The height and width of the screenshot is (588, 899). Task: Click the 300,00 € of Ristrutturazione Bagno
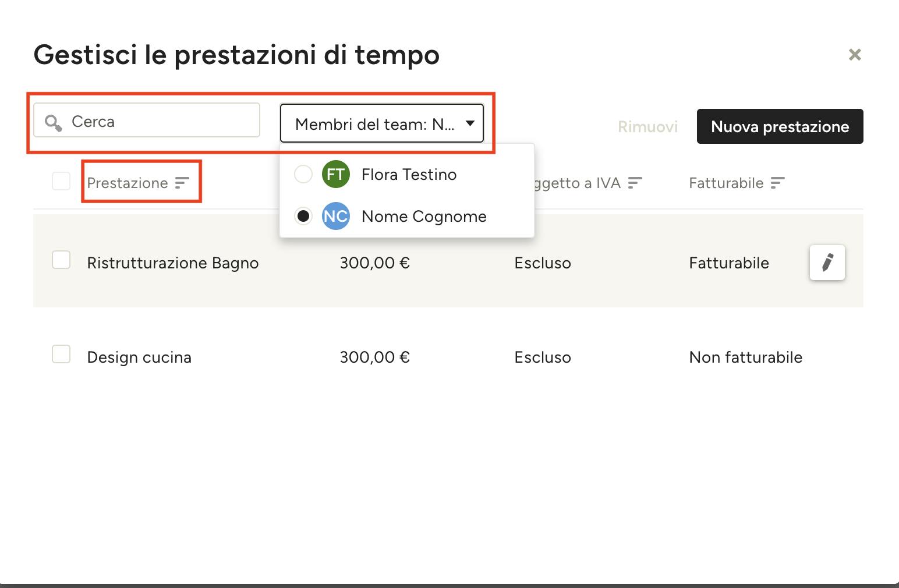point(375,263)
